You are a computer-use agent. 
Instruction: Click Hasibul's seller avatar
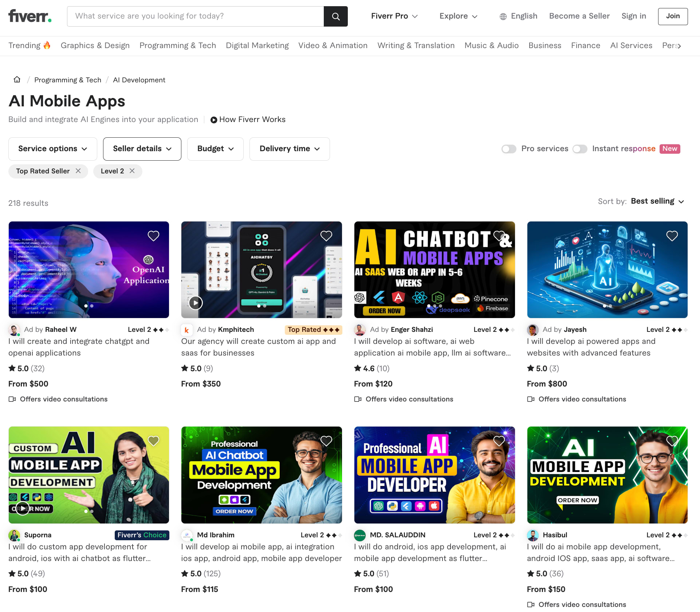coord(533,535)
